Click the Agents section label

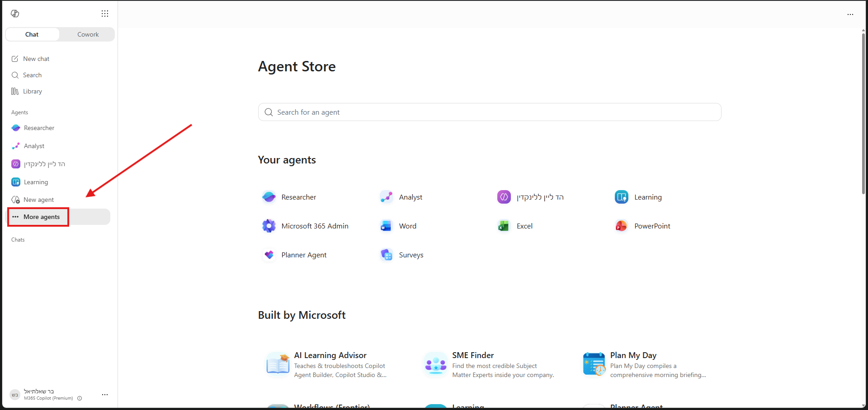pyautogui.click(x=19, y=112)
